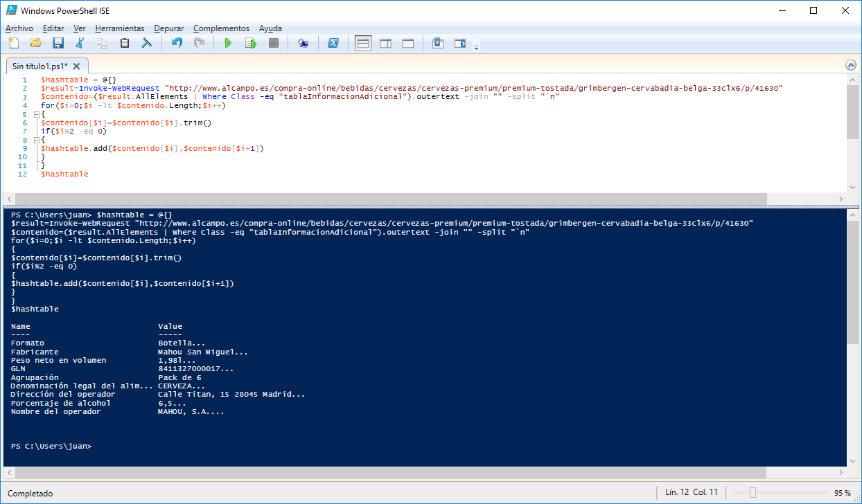This screenshot has width=862, height=504.
Task: Open a new remote PowerShell tab
Action: pos(303,44)
